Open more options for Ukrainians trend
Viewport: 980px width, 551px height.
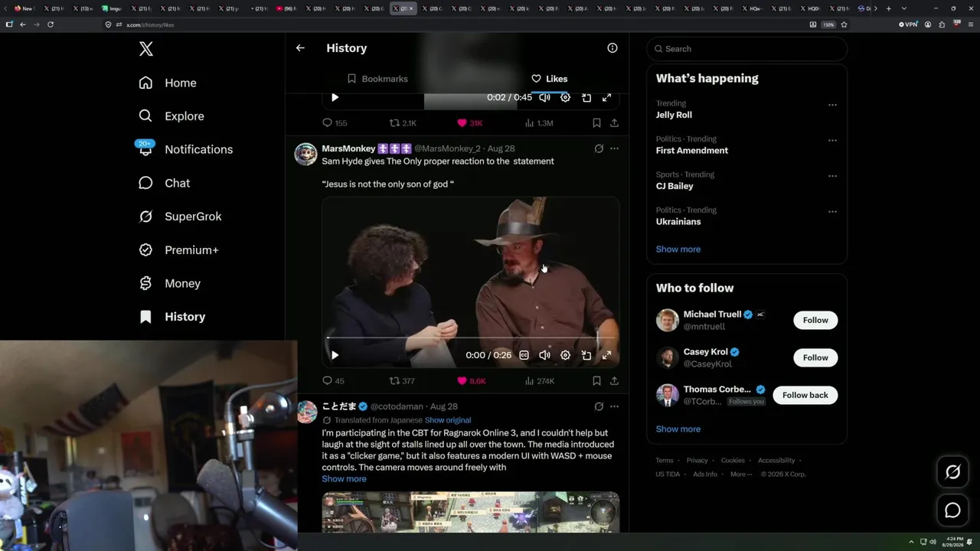click(x=832, y=212)
